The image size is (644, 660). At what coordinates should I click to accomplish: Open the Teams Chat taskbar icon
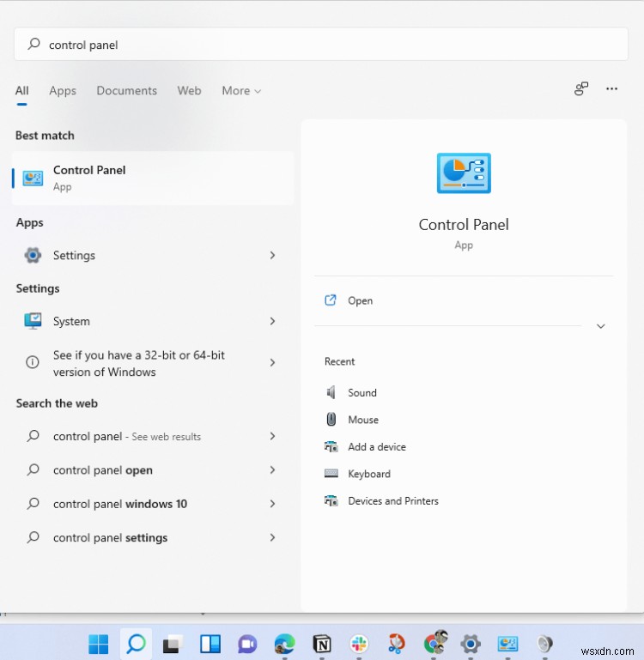click(247, 644)
